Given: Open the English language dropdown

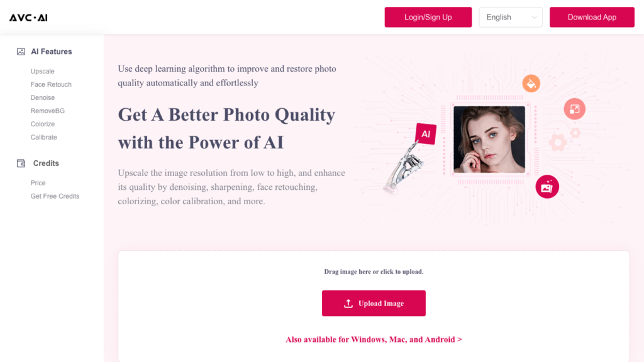Looking at the screenshot, I should pos(511,17).
